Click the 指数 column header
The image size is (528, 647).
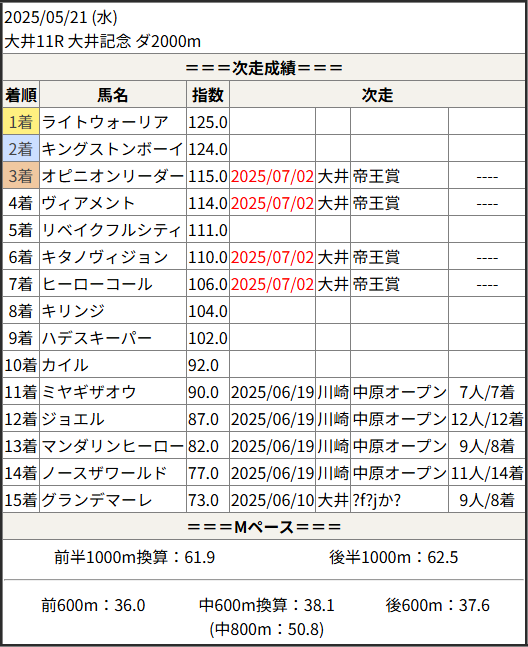coord(208,95)
